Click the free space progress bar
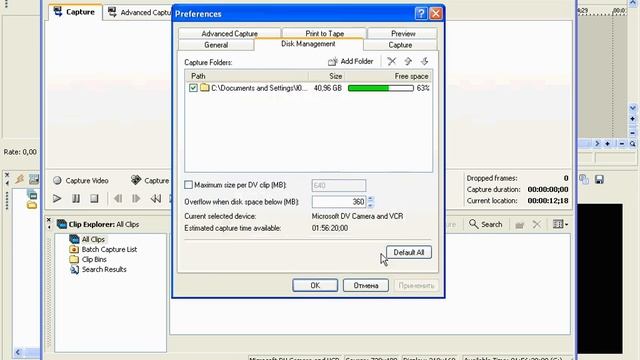The image size is (640, 360). (x=380, y=88)
